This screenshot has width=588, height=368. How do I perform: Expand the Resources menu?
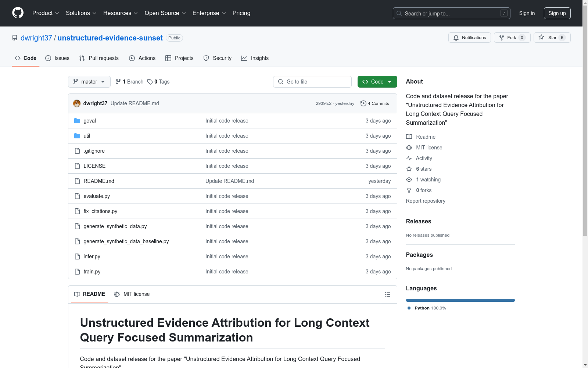(121, 13)
